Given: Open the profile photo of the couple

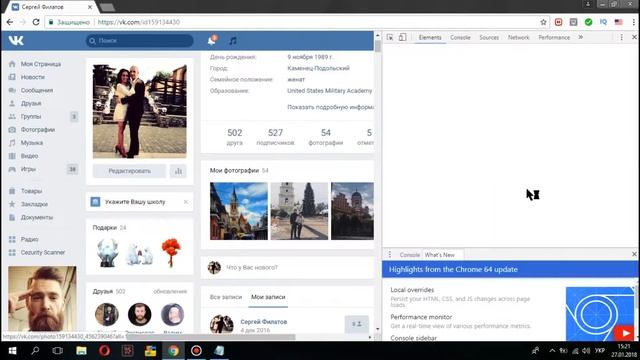Looking at the screenshot, I should tap(140, 111).
